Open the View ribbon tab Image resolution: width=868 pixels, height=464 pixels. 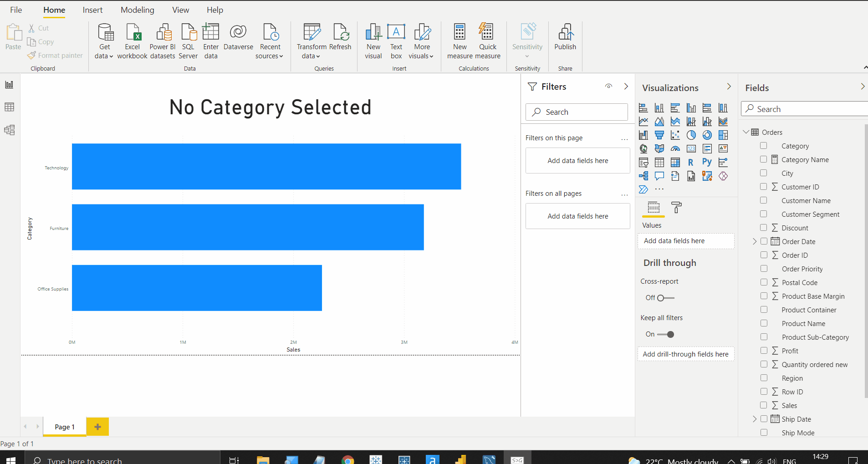181,10
